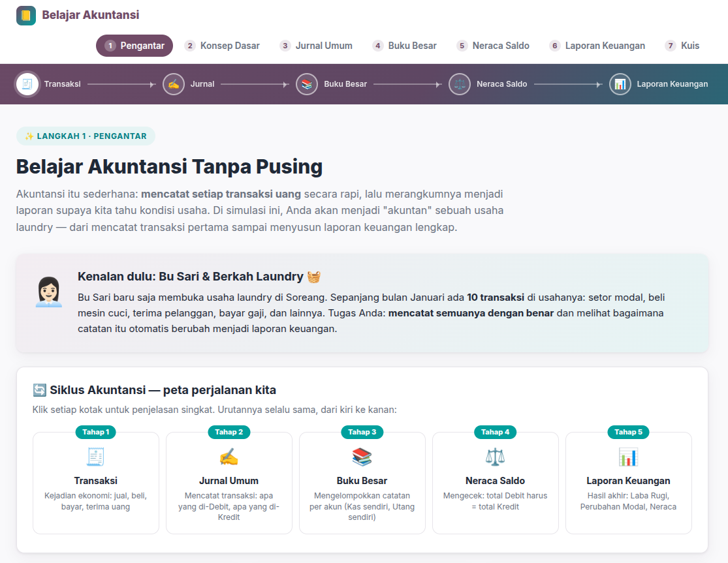Click the balance scales icon in the Tahap 4 card
728x563 pixels.
(495, 457)
